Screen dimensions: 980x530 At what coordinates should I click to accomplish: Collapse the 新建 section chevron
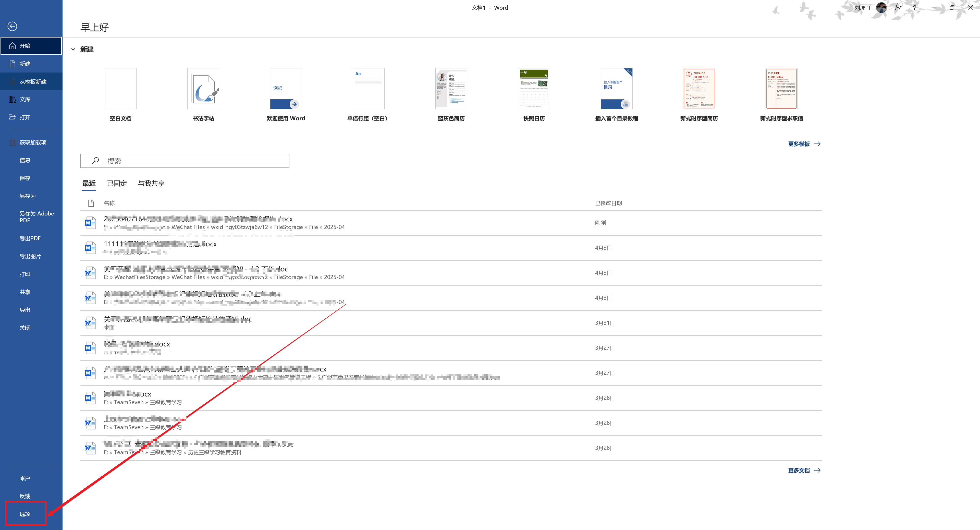click(x=73, y=50)
